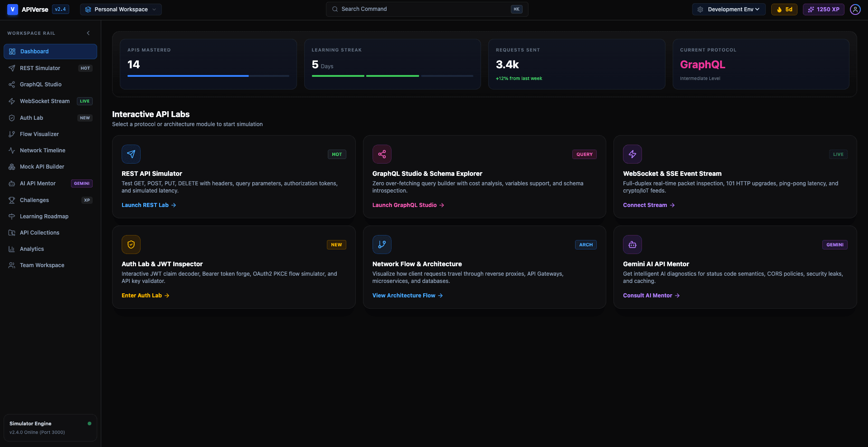This screenshot has height=447, width=868.
Task: Click the flame streak icon
Action: coord(779,9)
